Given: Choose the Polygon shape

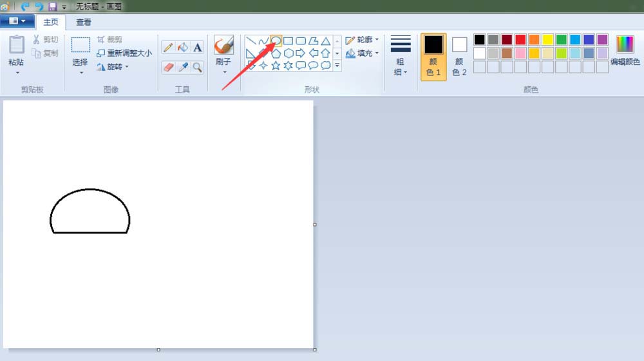Looking at the screenshot, I should (x=313, y=41).
